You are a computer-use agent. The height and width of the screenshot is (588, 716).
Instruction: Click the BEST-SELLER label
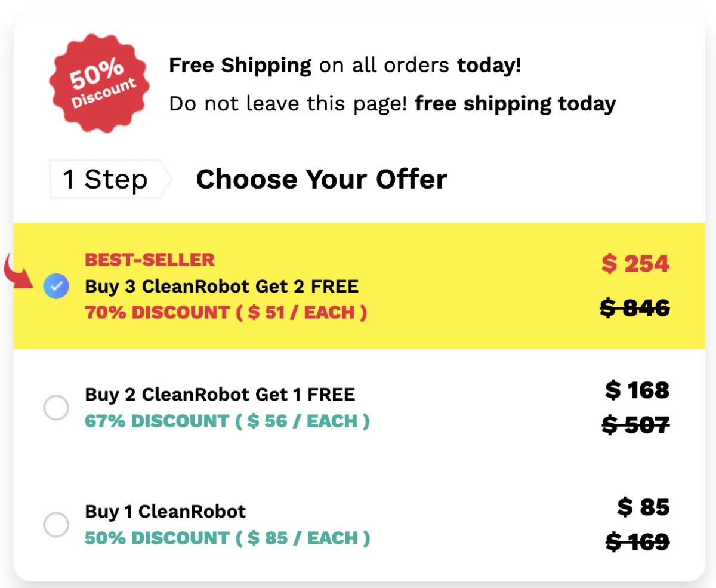[150, 260]
